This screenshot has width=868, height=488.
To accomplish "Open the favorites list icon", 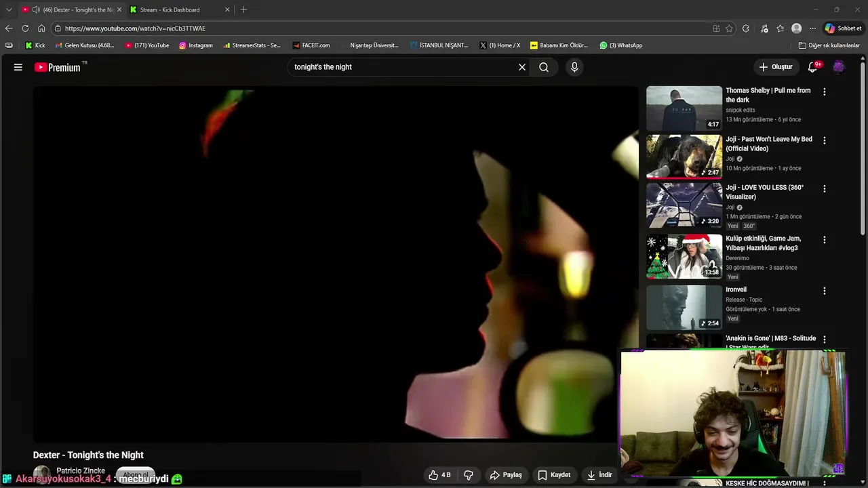I will coord(781,28).
